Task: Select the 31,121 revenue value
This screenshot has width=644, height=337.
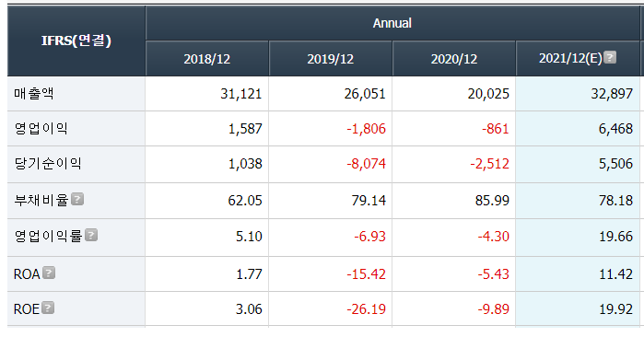Action: point(241,94)
